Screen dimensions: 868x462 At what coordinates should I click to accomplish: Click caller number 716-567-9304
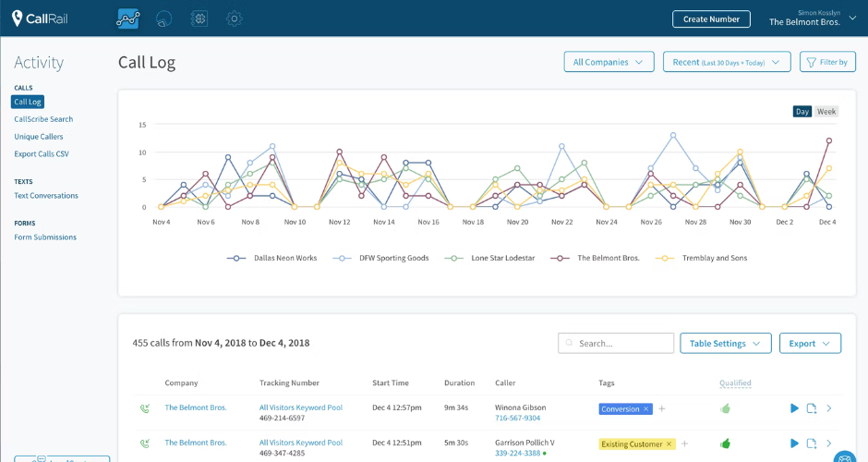[518, 419]
